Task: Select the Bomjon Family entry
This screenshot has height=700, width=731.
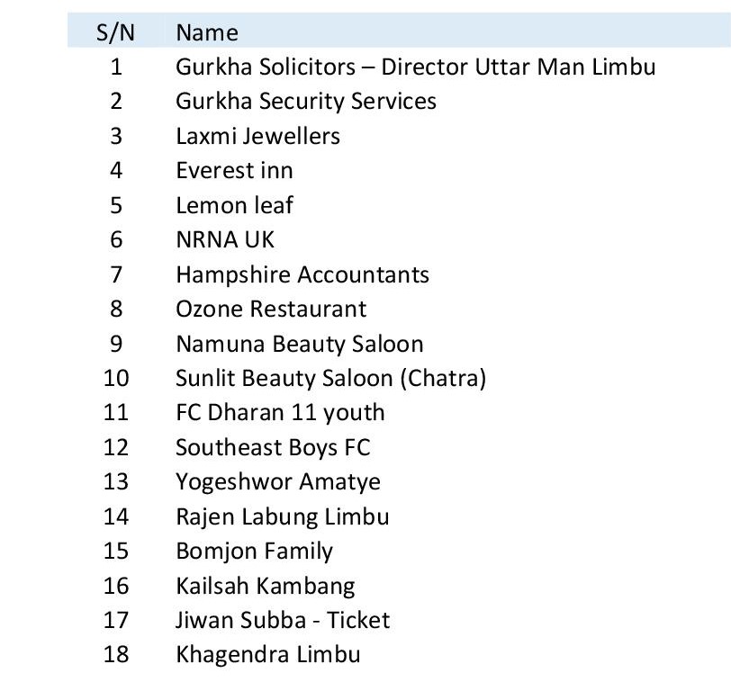Action: (x=254, y=552)
